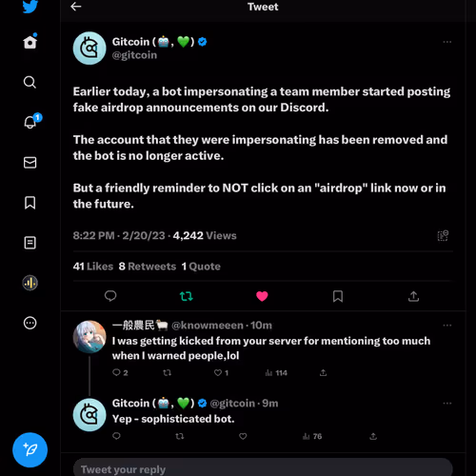Toggle the pink like heart on main tweet

tap(262, 296)
